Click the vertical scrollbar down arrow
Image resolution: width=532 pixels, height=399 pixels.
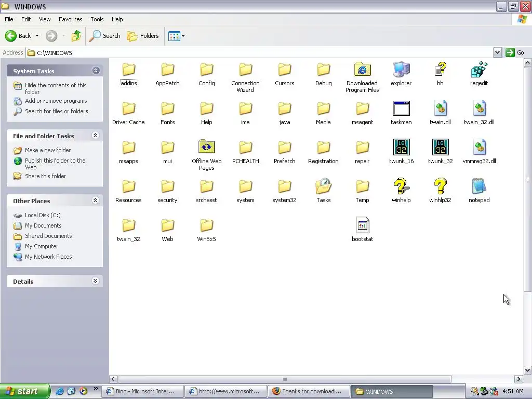(x=528, y=370)
